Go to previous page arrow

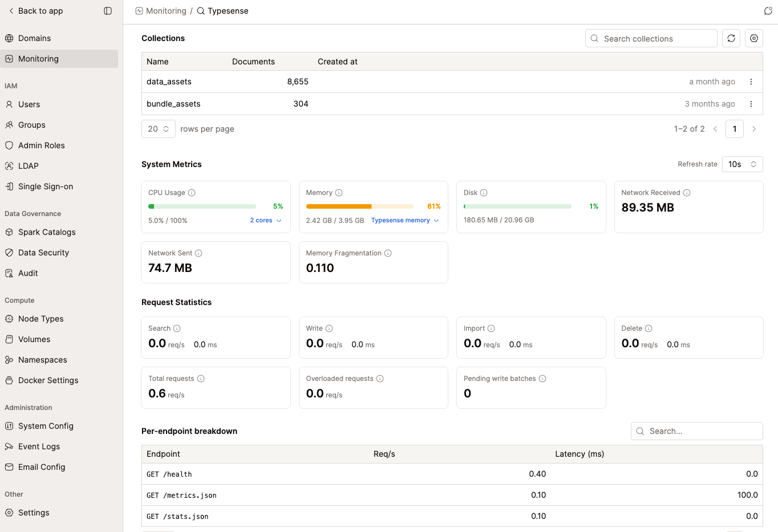tap(715, 129)
